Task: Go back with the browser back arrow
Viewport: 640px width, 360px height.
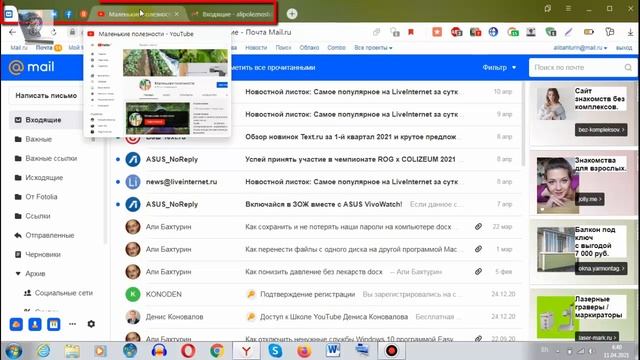Action: [x=12, y=32]
